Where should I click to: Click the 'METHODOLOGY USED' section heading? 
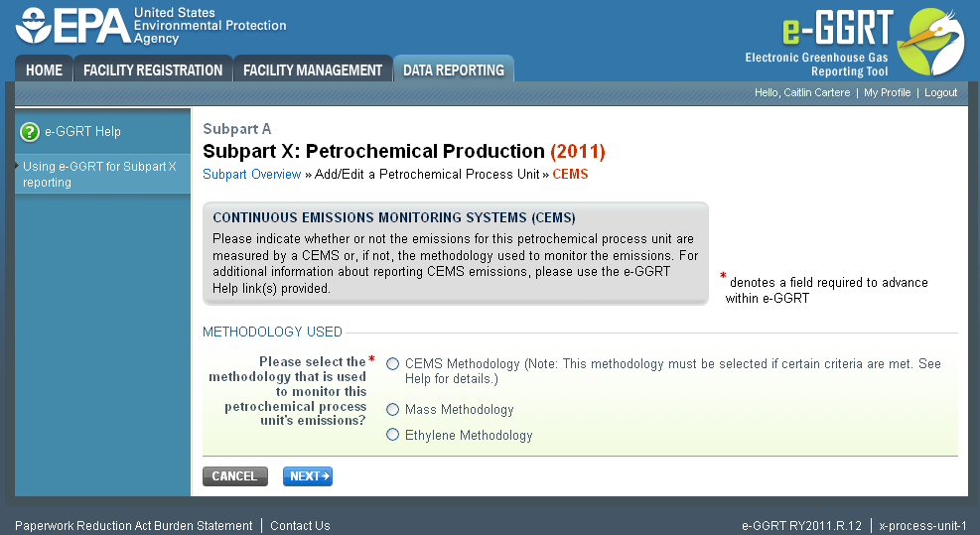pos(272,332)
